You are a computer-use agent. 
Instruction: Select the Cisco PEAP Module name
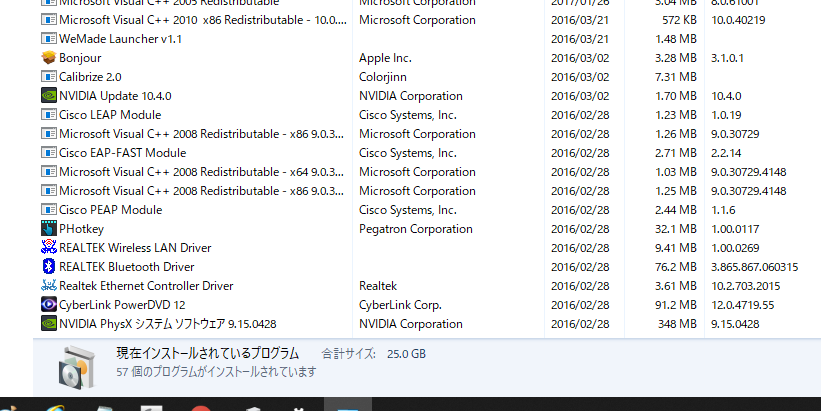point(110,210)
